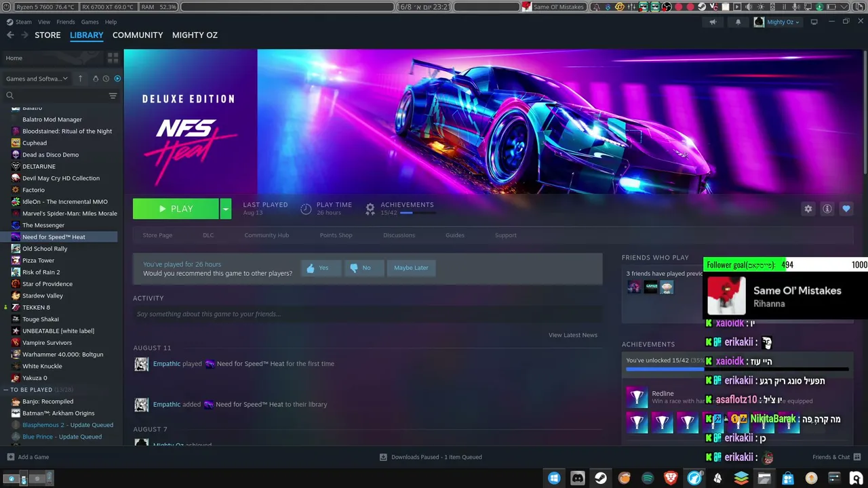Image resolution: width=868 pixels, height=488 pixels.
Task: Open the DLC tab link
Action: click(208, 235)
